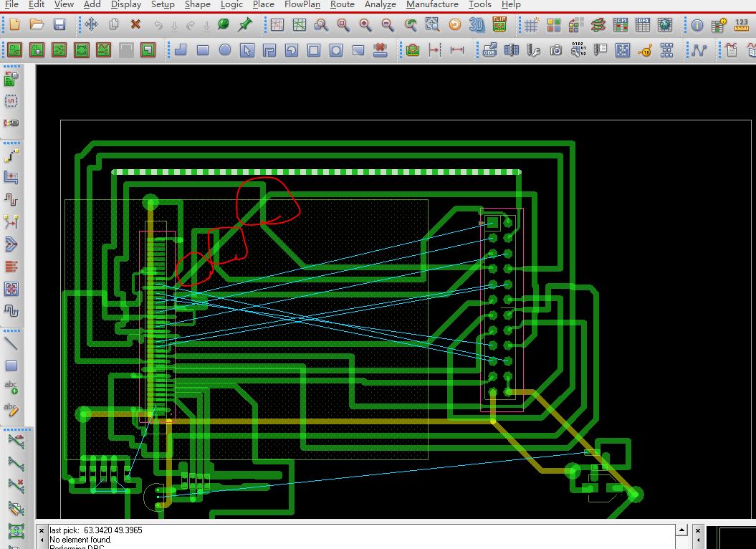Click the Zoom Selection icon

click(x=433, y=24)
